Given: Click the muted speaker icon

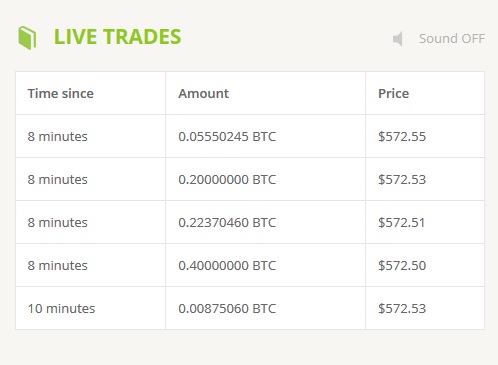Looking at the screenshot, I should 398,39.
